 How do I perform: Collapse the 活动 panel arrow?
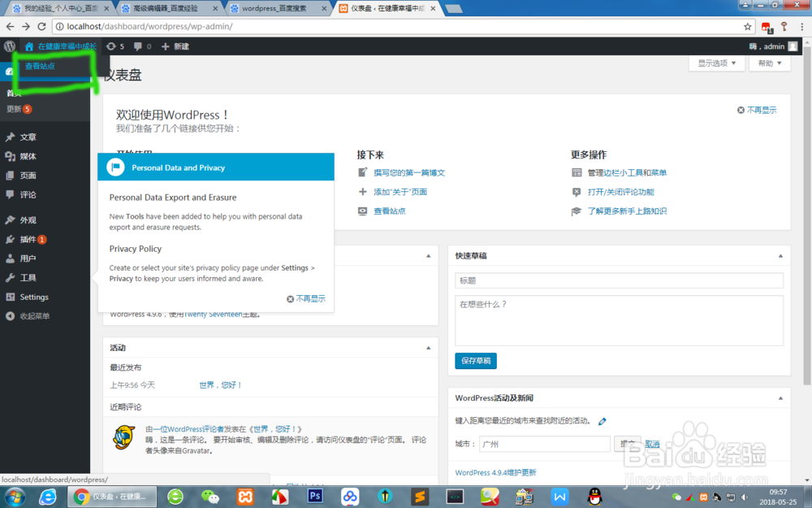tap(428, 347)
